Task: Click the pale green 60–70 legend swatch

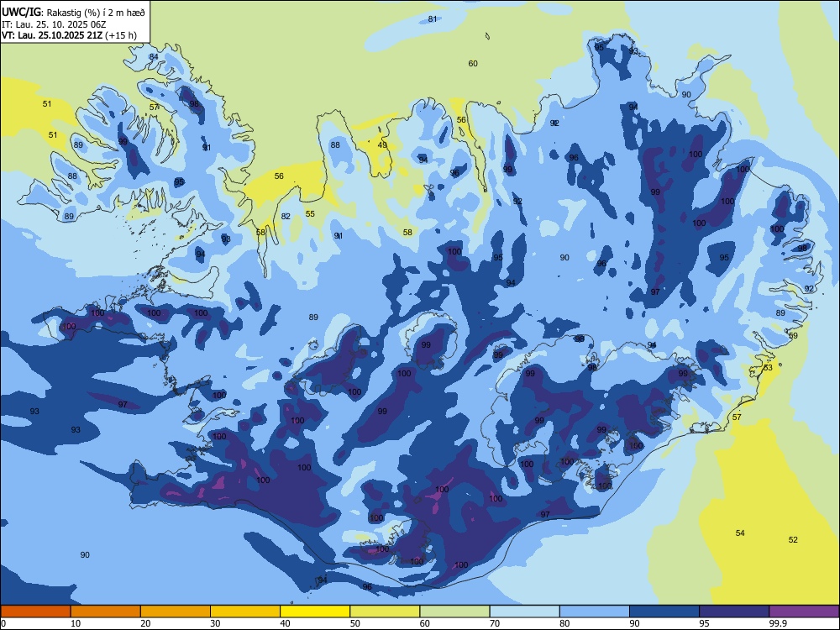Action: [x=454, y=612]
